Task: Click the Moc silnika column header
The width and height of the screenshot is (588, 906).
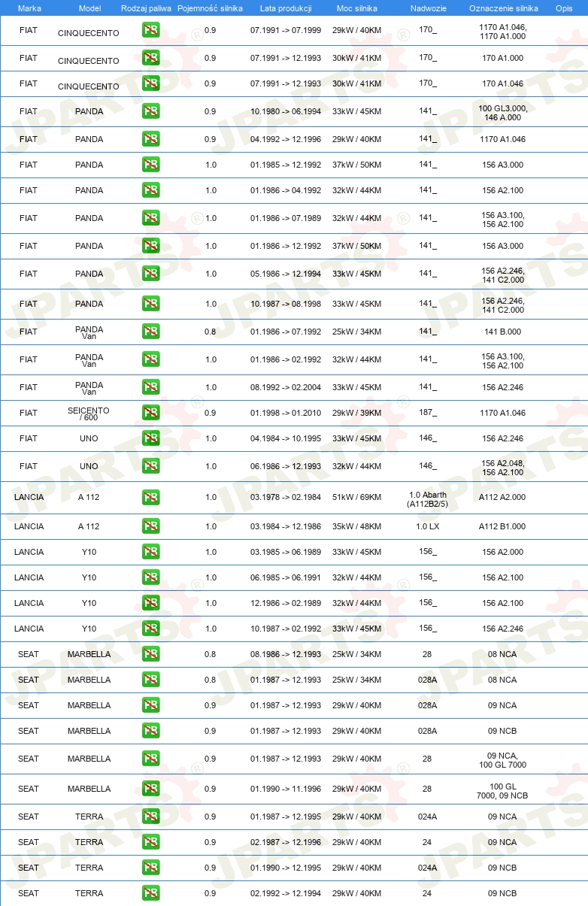Action: coord(356,8)
